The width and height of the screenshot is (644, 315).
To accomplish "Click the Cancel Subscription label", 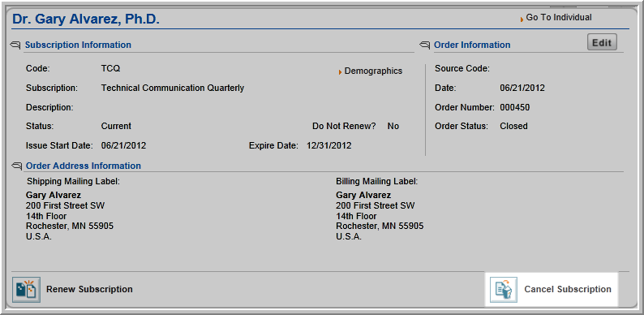I will pos(568,289).
